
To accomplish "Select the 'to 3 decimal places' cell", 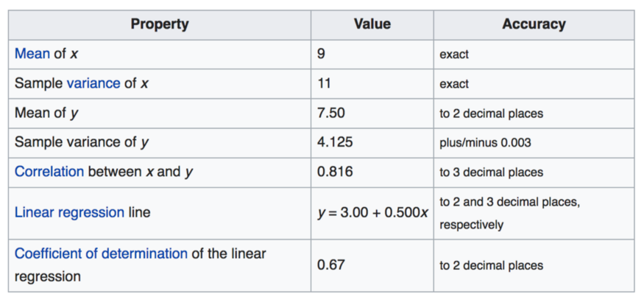I will [491, 172].
